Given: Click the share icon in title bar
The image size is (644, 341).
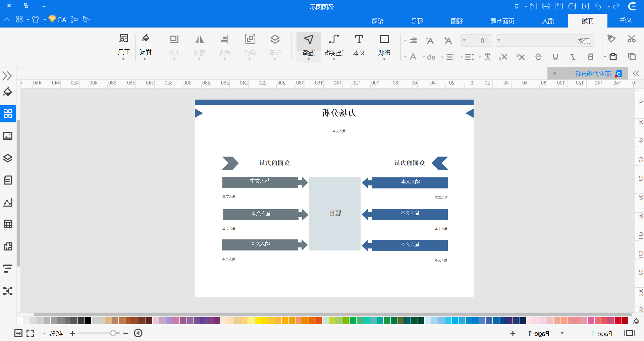Looking at the screenshot, I should 74,19.
